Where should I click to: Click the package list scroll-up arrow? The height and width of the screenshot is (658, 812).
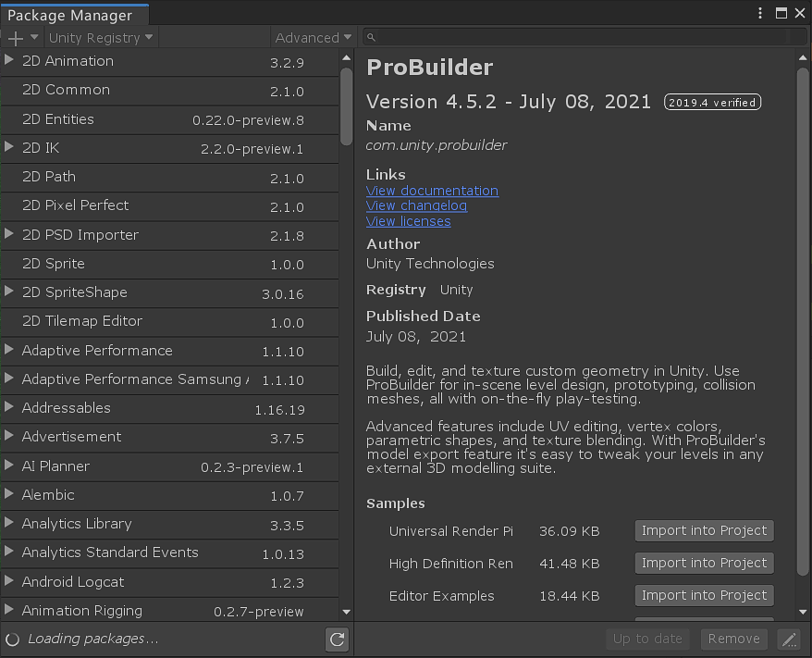click(347, 58)
